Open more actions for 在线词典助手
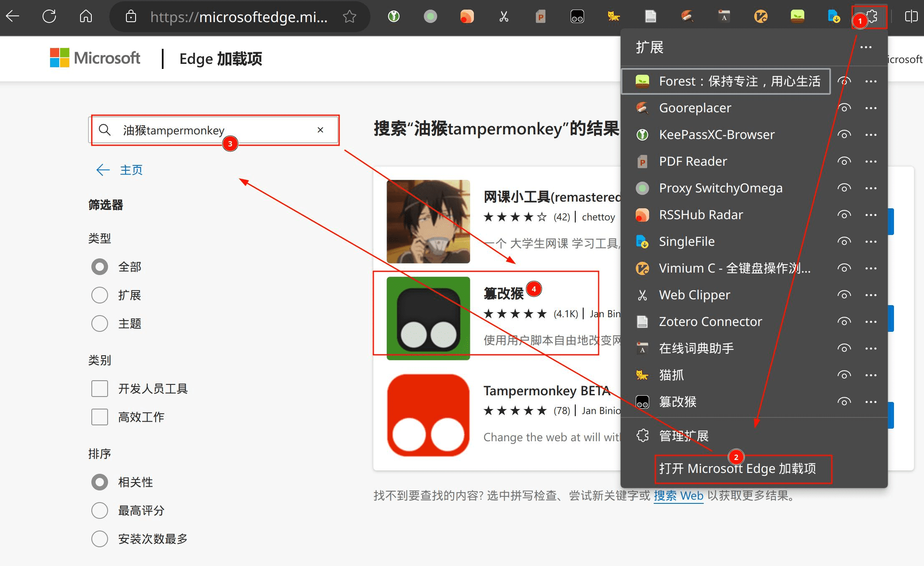The height and width of the screenshot is (566, 924). click(x=871, y=348)
